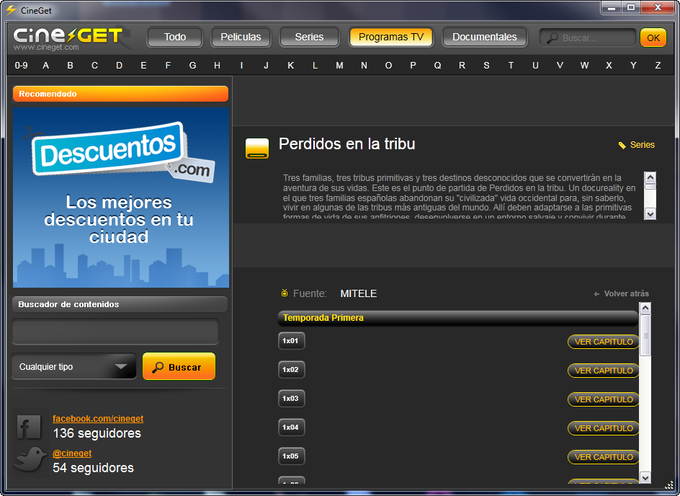Select episode 1x04 badge
The image size is (680, 496).
point(291,427)
